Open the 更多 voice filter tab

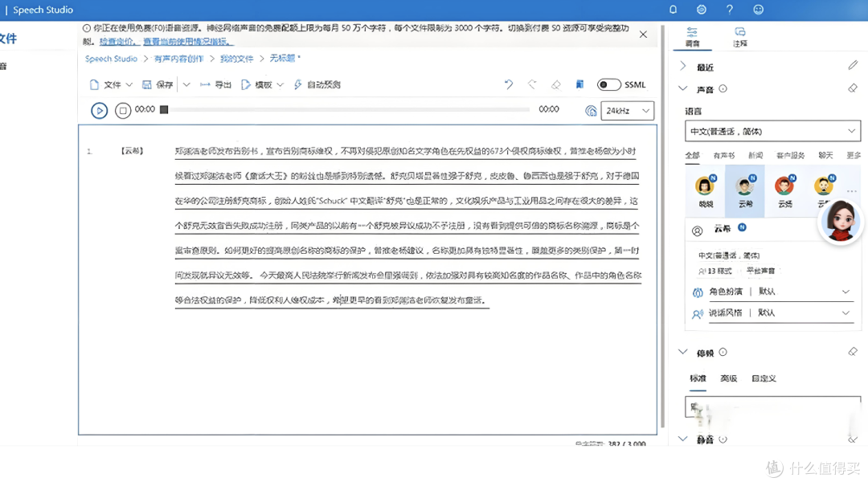coord(854,156)
